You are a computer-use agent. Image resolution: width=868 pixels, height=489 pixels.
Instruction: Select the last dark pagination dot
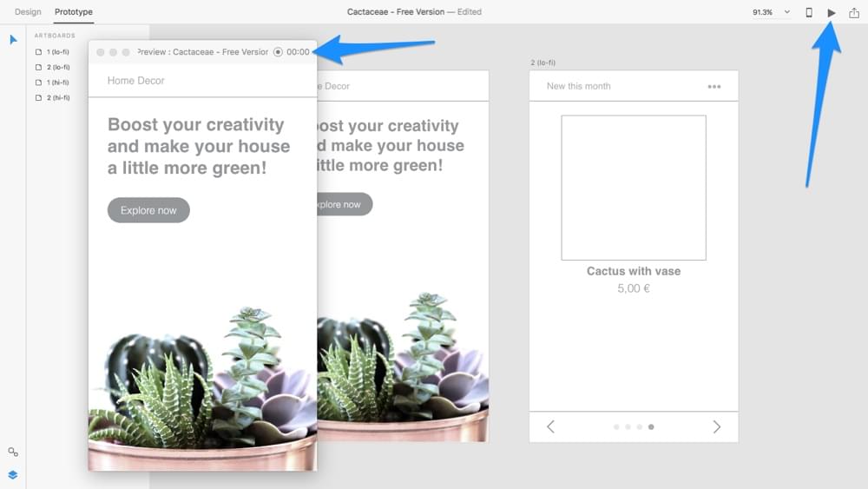click(651, 426)
